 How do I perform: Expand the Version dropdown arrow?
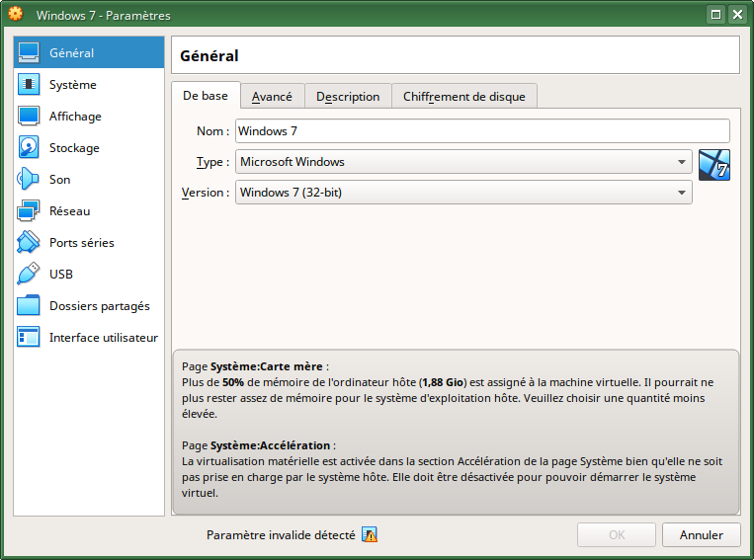coord(682,193)
